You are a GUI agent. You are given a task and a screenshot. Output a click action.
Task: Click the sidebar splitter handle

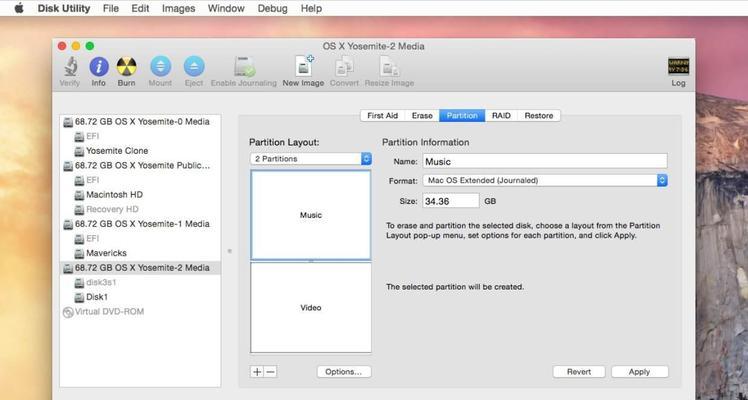pos(229,250)
